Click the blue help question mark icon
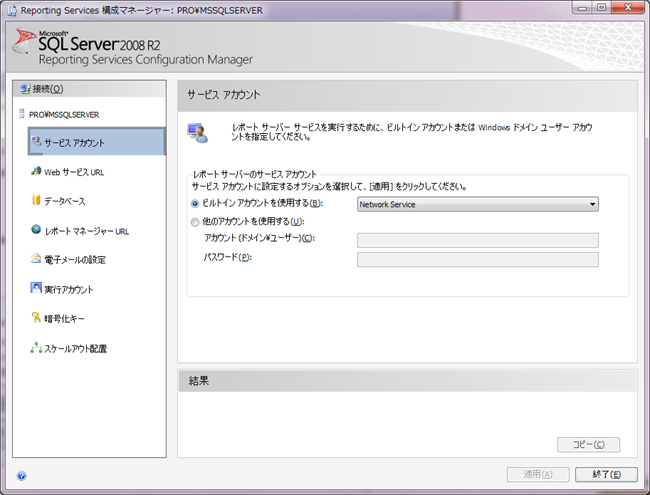Viewport: 650px width, 495px height. pyautogui.click(x=22, y=476)
